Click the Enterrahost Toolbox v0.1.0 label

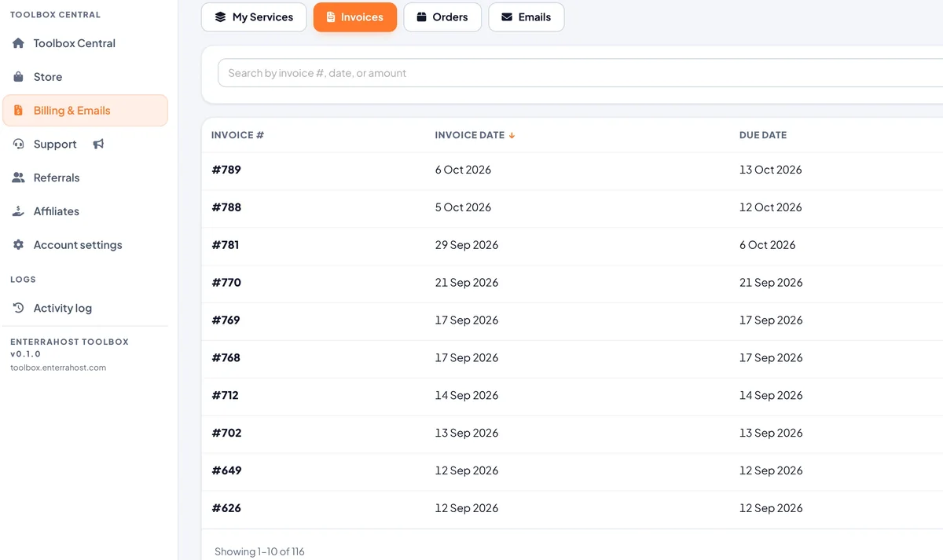pyautogui.click(x=69, y=348)
